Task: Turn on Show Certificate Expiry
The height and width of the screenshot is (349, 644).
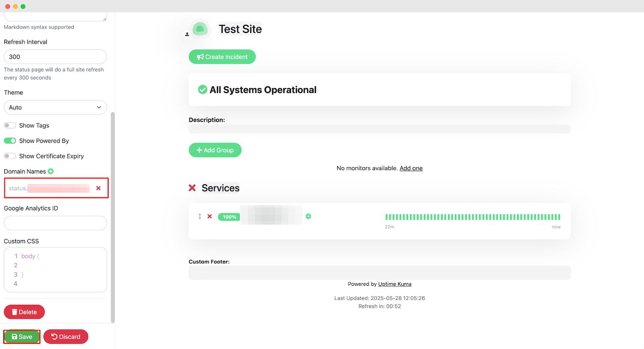Action: (x=10, y=156)
